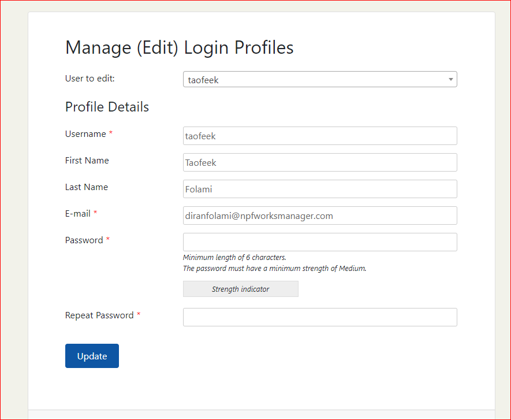The width and height of the screenshot is (511, 420).
Task: Click the "Minimum length of 6 characters" hint
Action: pos(234,257)
